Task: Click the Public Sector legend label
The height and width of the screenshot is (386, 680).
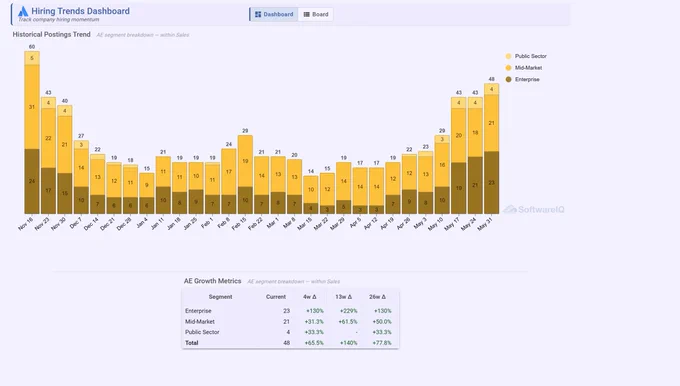Action: (x=530, y=56)
